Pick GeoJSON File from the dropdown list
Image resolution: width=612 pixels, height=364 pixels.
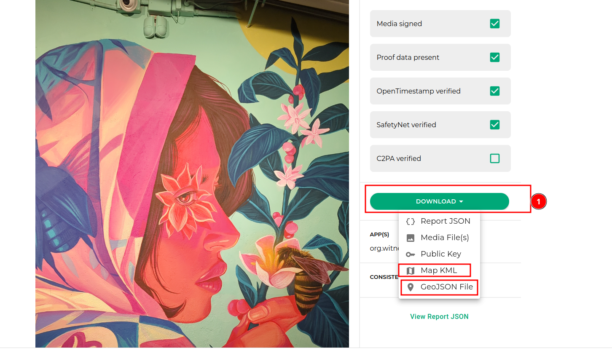[446, 287]
